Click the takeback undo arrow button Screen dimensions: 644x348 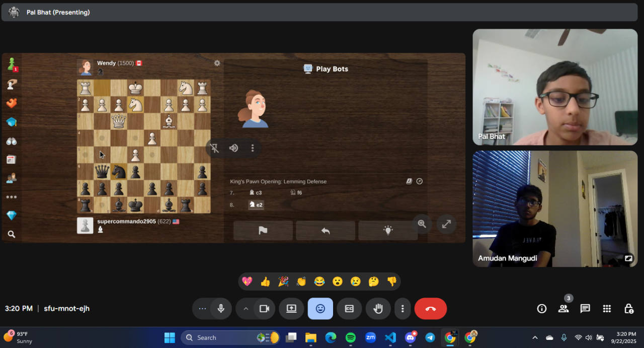coord(326,230)
